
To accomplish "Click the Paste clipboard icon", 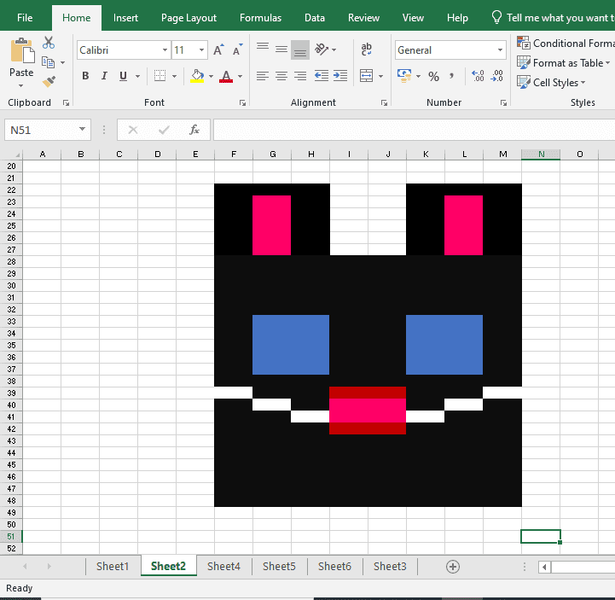I will click(22, 51).
